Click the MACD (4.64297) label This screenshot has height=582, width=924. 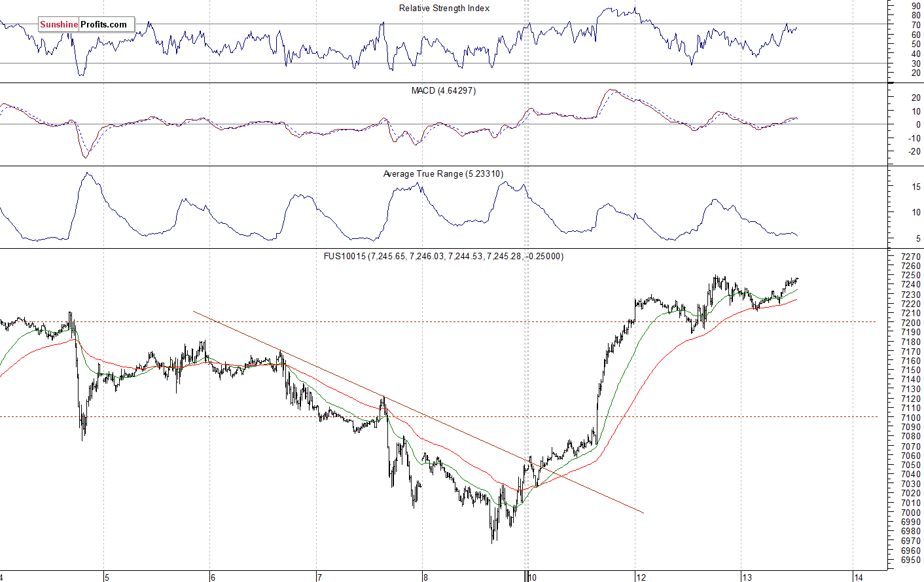(444, 90)
